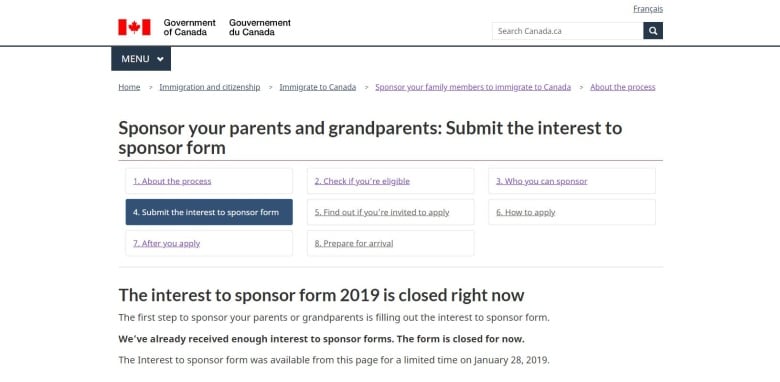Expand the MENU dropdown
This screenshot has width=780, height=382.
tap(141, 59)
